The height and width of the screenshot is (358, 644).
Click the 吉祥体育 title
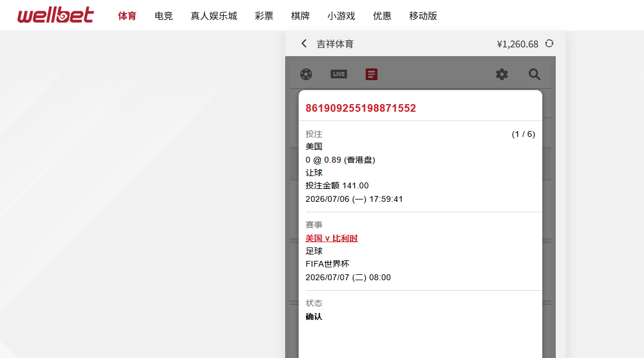335,44
